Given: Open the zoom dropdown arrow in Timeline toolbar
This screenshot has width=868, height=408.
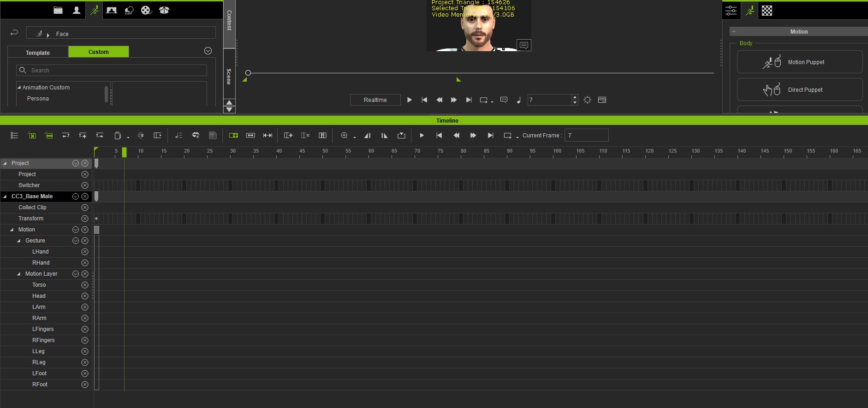Looking at the screenshot, I should click(355, 137).
